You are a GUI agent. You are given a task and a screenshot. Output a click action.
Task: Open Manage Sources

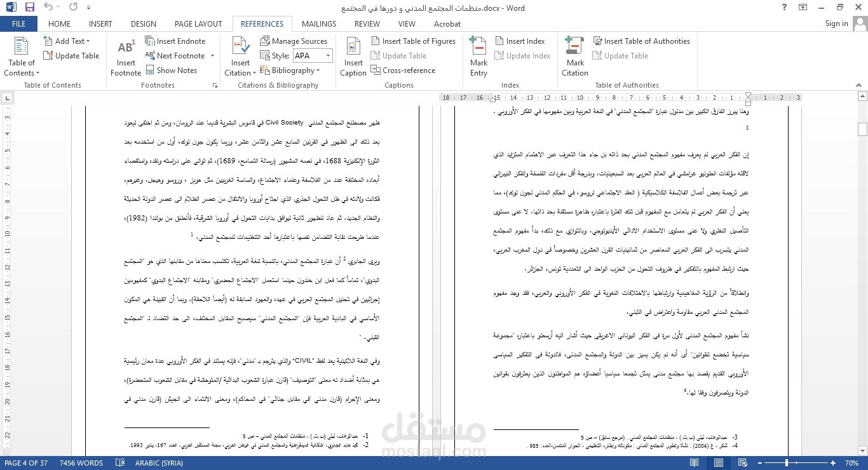pos(294,40)
